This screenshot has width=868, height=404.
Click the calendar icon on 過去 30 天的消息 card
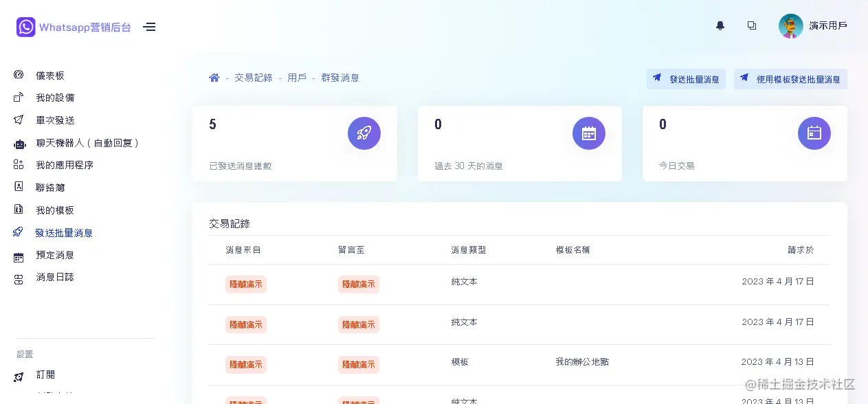pyautogui.click(x=589, y=133)
